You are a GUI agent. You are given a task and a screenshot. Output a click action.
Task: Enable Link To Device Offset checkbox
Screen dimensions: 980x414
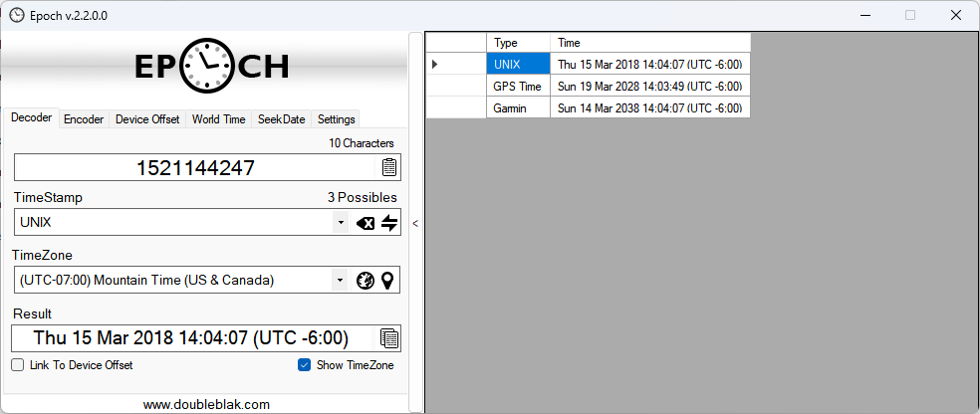pyautogui.click(x=18, y=365)
